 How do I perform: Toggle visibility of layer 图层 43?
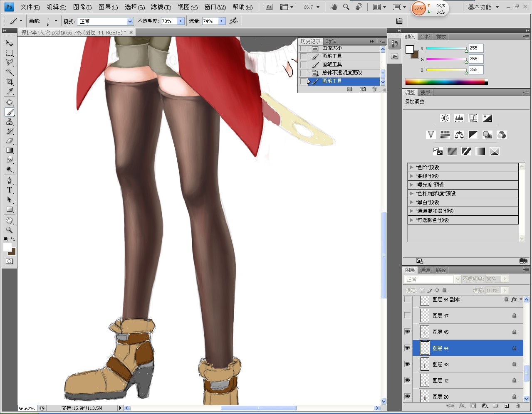click(407, 364)
